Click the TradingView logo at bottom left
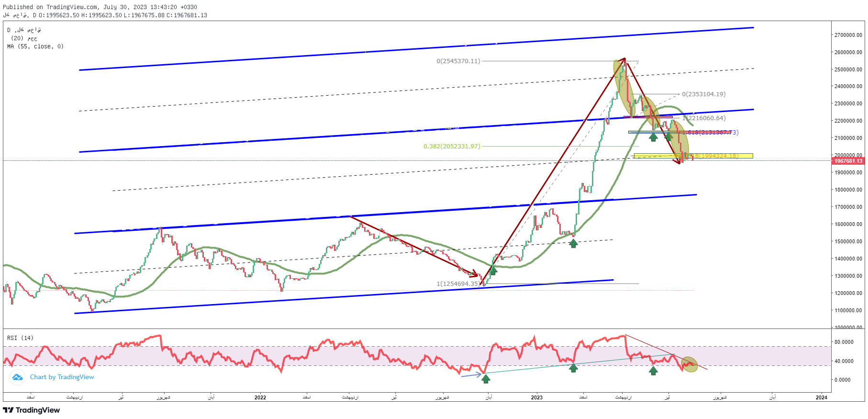 [32, 410]
